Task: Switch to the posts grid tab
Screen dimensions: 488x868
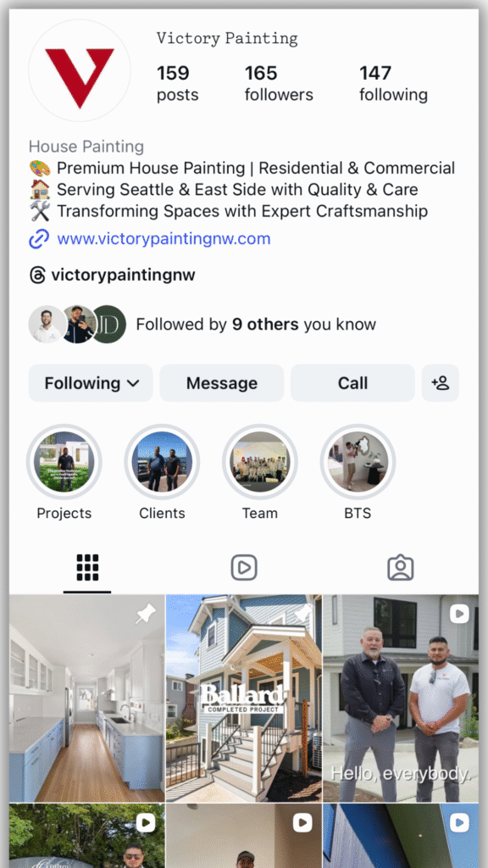Action: tap(87, 567)
